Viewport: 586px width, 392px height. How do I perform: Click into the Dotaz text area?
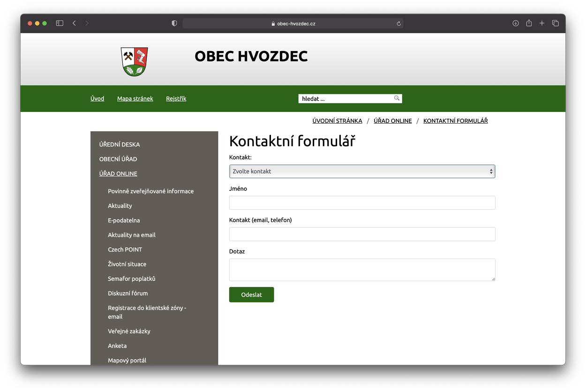coord(362,270)
